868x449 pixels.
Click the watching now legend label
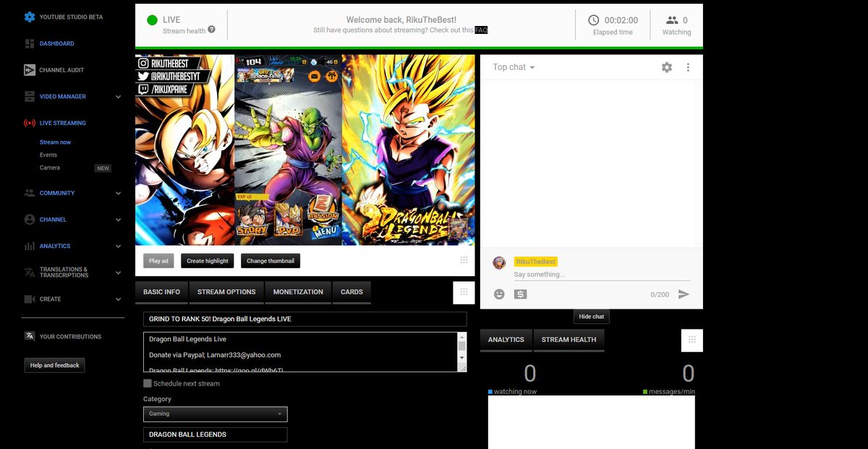point(515,392)
